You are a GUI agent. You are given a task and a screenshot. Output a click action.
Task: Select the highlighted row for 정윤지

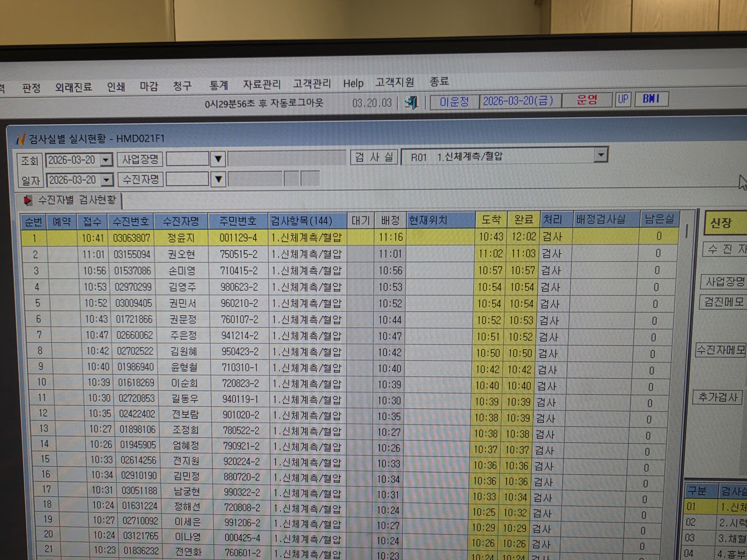coord(350,237)
